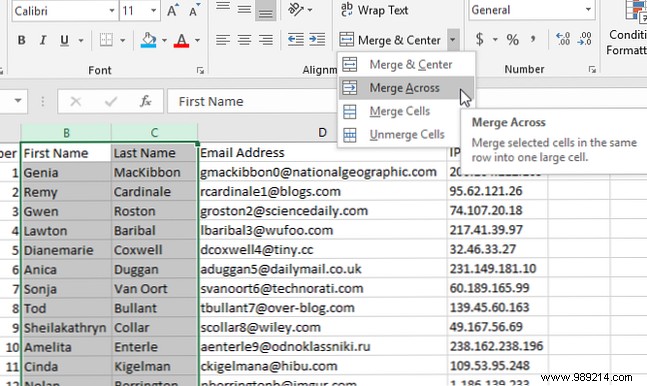The width and height of the screenshot is (647, 386).
Task: Click the formula bar showing First Name
Action: 252,101
